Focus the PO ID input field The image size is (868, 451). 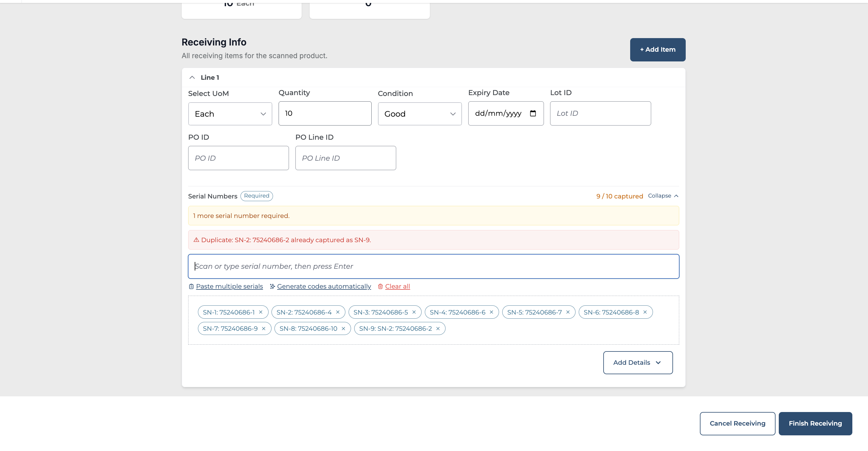pyautogui.click(x=238, y=158)
